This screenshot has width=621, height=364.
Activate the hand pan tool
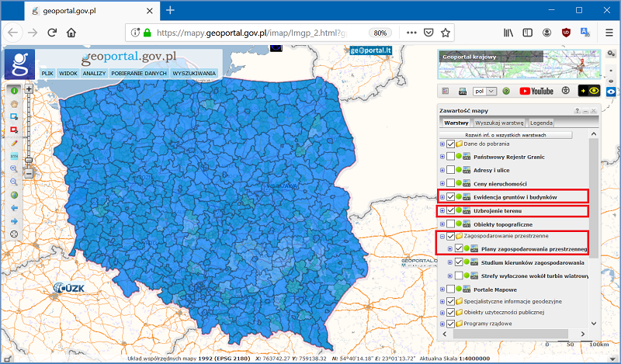(14, 103)
